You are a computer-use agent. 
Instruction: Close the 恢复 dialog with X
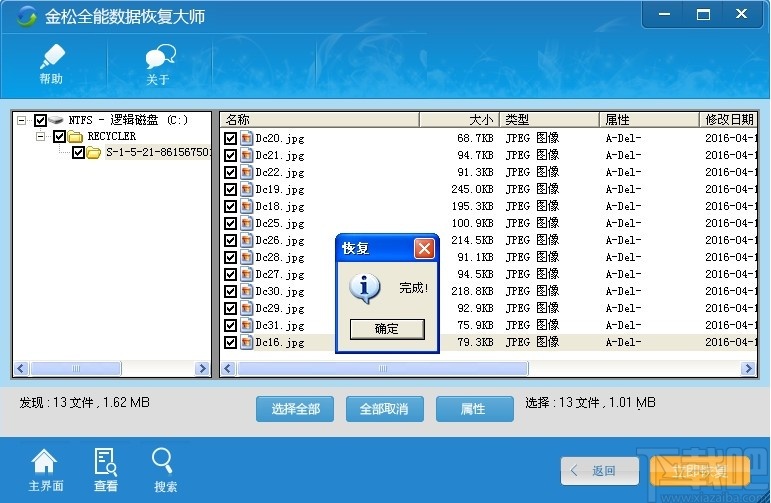pos(424,248)
